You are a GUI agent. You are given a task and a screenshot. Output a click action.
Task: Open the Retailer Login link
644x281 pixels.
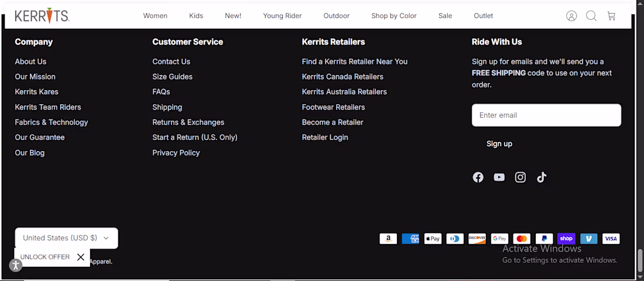325,138
